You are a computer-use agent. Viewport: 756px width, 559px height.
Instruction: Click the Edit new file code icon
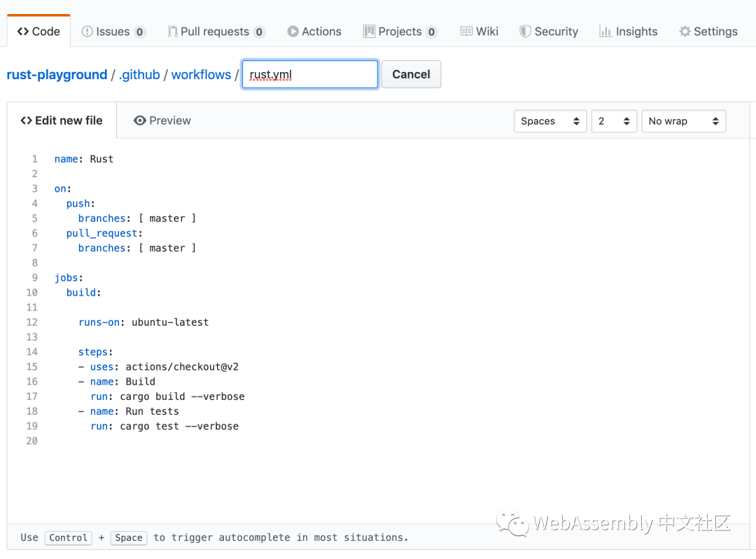(x=26, y=120)
